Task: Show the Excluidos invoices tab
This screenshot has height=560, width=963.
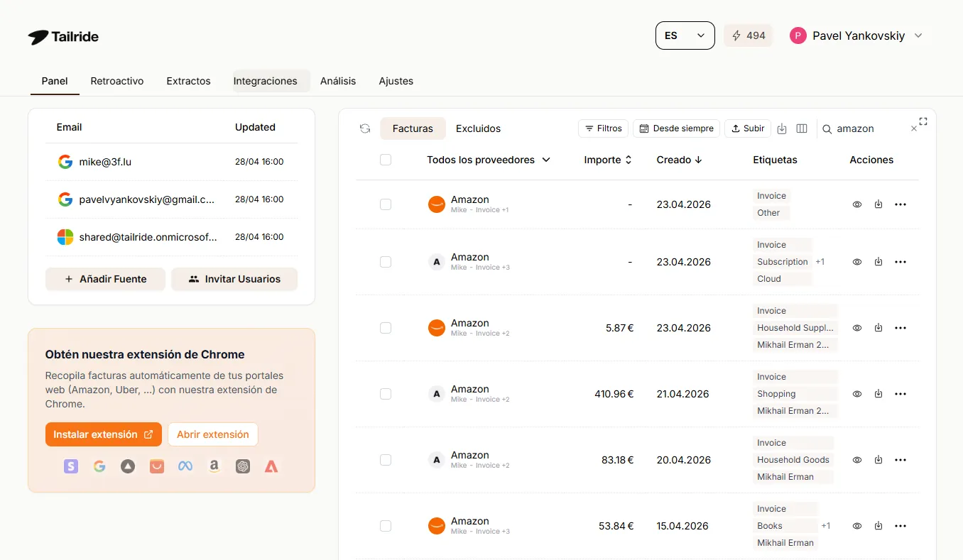Action: click(x=478, y=128)
